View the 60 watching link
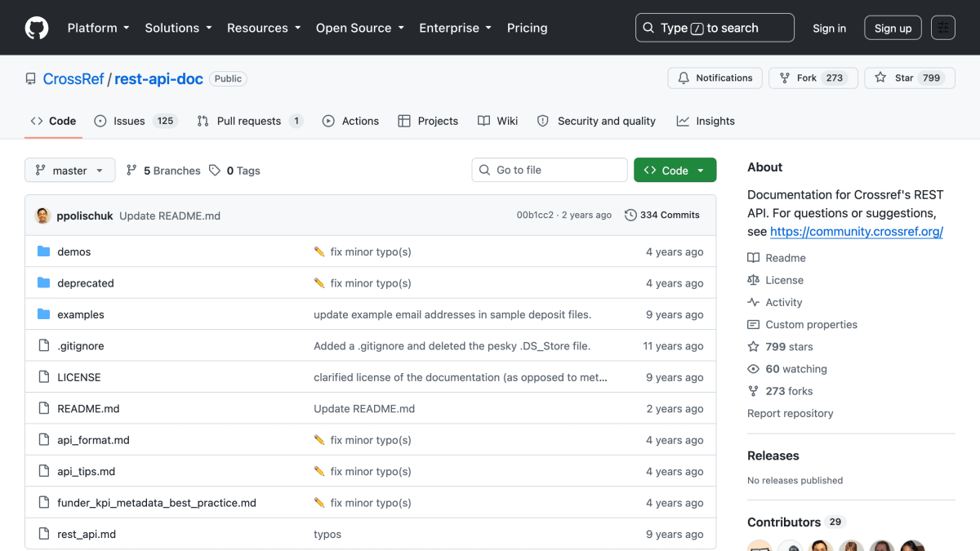 point(787,369)
